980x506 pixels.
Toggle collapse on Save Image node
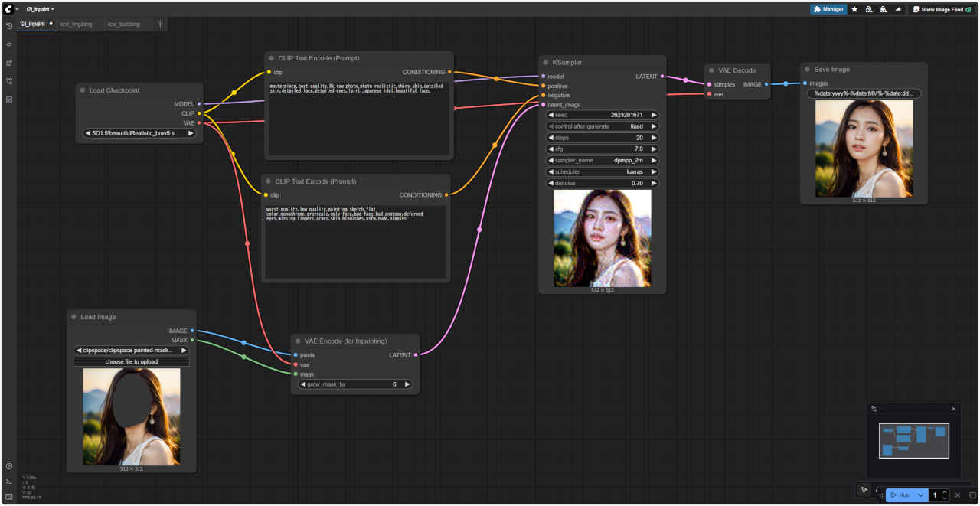807,70
